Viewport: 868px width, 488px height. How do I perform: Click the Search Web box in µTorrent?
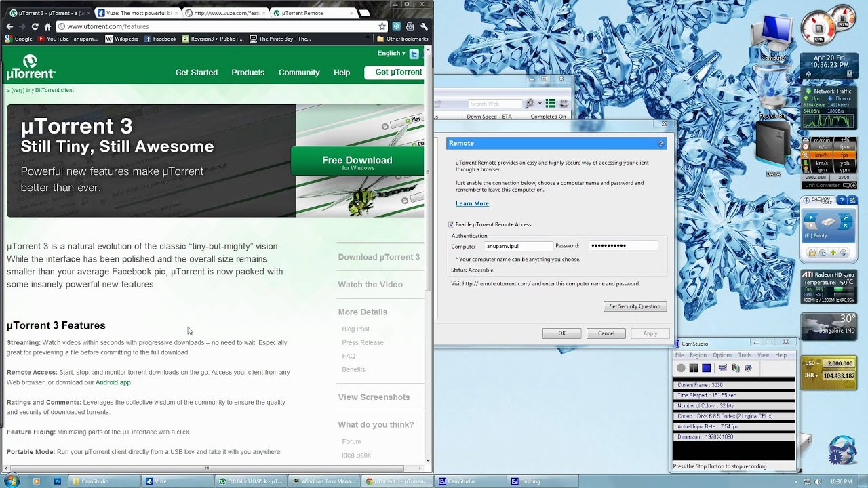[x=496, y=104]
